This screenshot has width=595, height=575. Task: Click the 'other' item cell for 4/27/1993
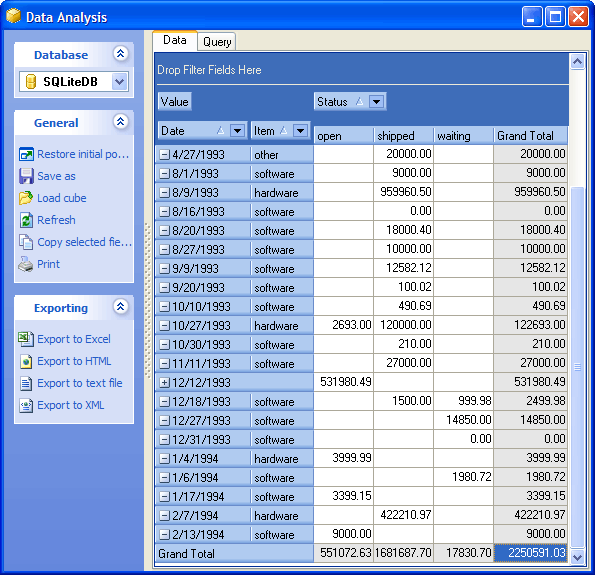(282, 154)
